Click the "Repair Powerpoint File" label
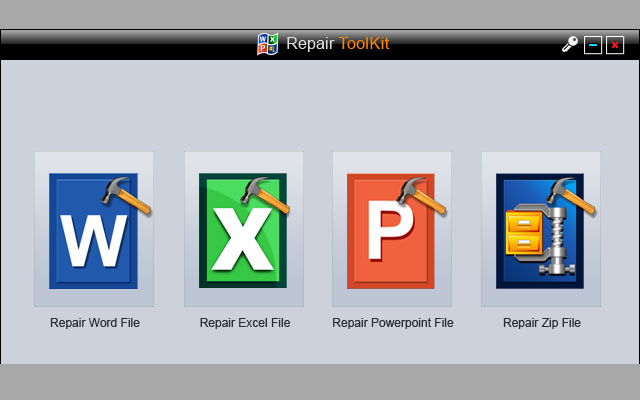This screenshot has width=640, height=400. (393, 323)
